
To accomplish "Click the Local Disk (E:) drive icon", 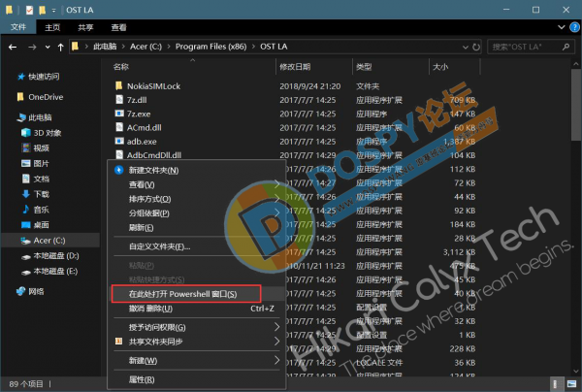I will (25, 272).
